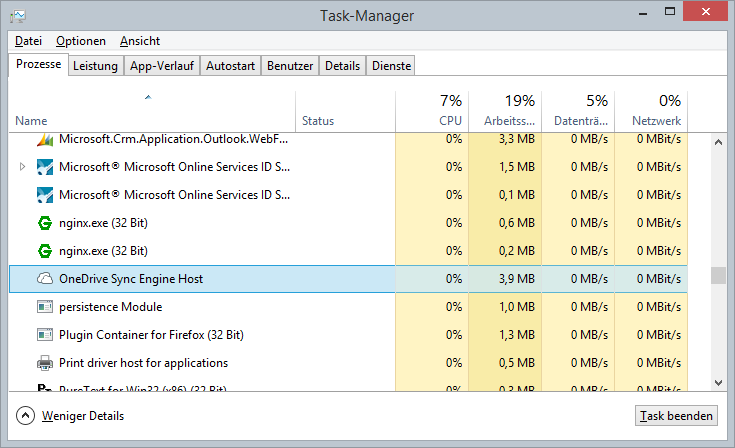This screenshot has height=448, width=735.
Task: Click the persistence Module icon
Action: pos(45,307)
